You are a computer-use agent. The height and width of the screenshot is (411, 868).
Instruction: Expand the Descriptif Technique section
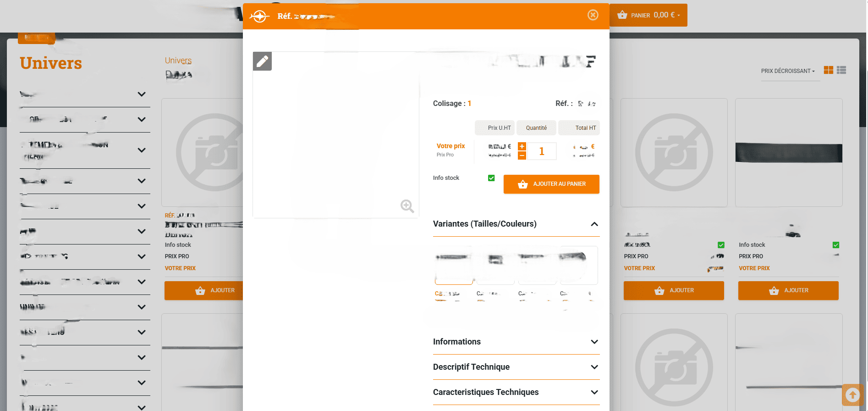(x=594, y=367)
